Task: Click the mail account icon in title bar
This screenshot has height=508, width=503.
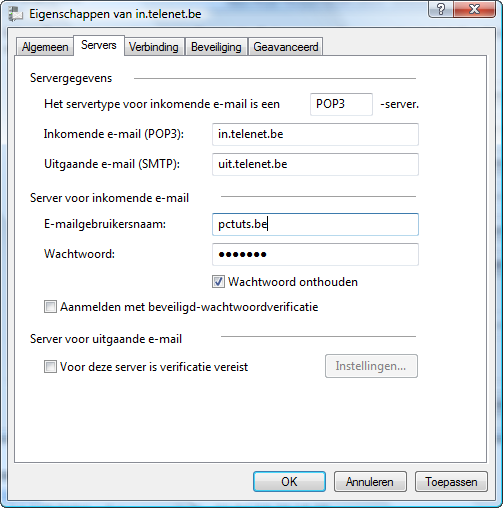Action: [x=15, y=14]
